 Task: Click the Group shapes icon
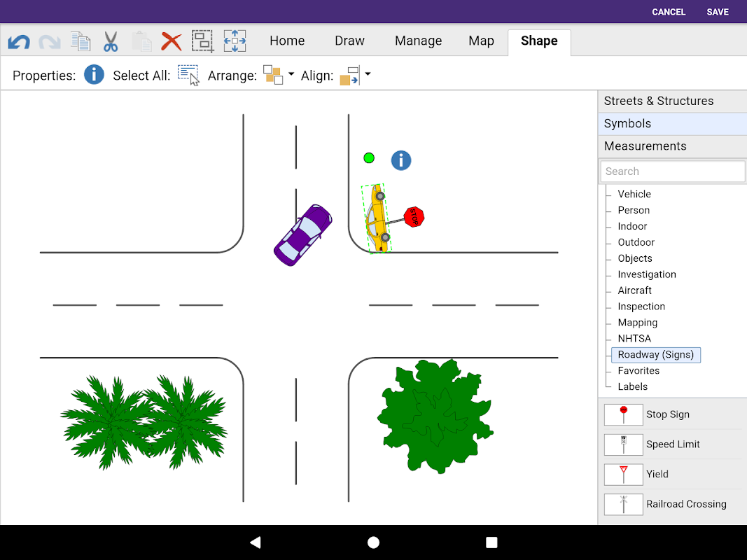coord(203,41)
